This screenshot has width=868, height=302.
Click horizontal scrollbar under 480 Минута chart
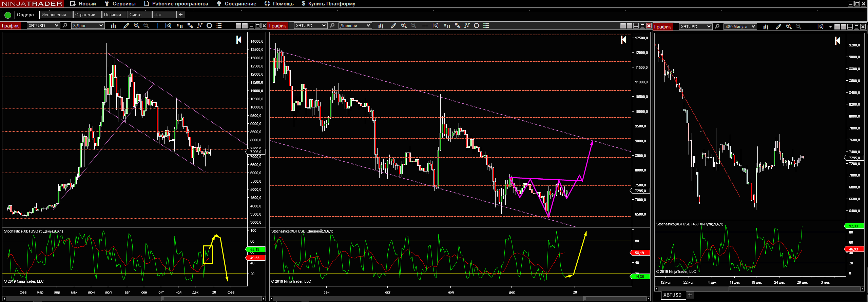coord(759,289)
